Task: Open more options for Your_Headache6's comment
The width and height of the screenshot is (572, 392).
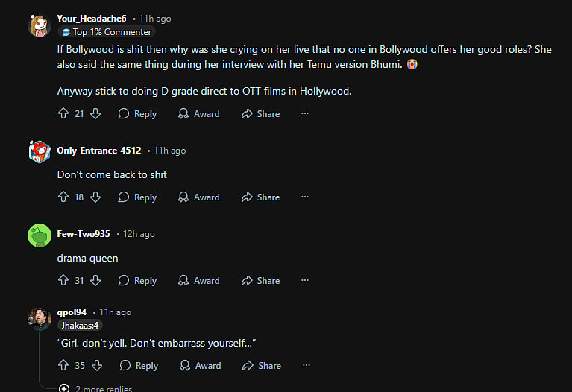Action: pyautogui.click(x=304, y=114)
